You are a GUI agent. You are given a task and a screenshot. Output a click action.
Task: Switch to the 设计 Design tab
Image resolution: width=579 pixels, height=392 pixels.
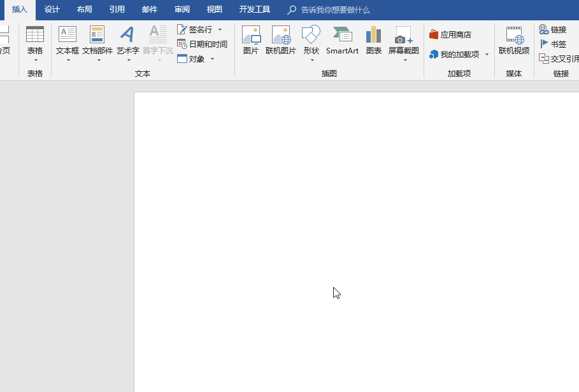52,10
